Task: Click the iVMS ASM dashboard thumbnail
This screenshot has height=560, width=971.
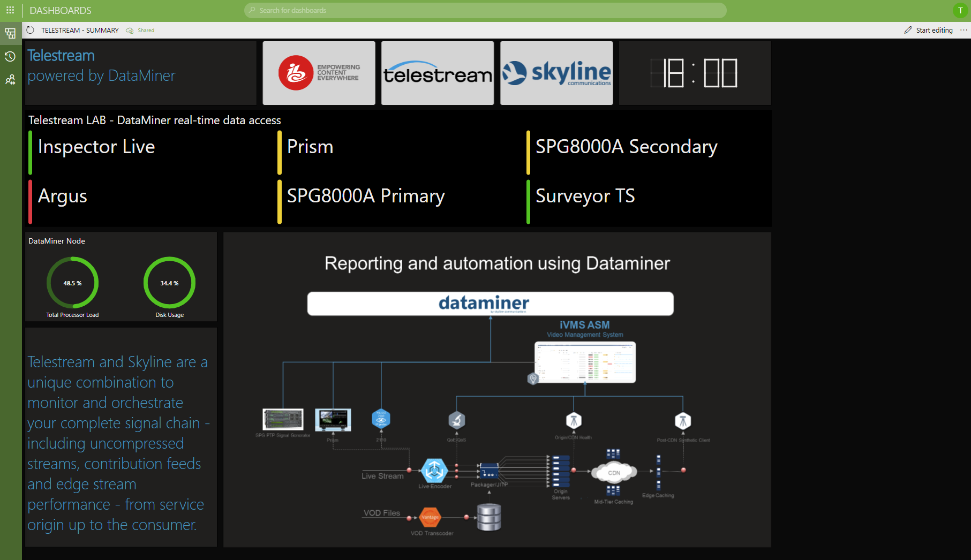Action: [585, 362]
